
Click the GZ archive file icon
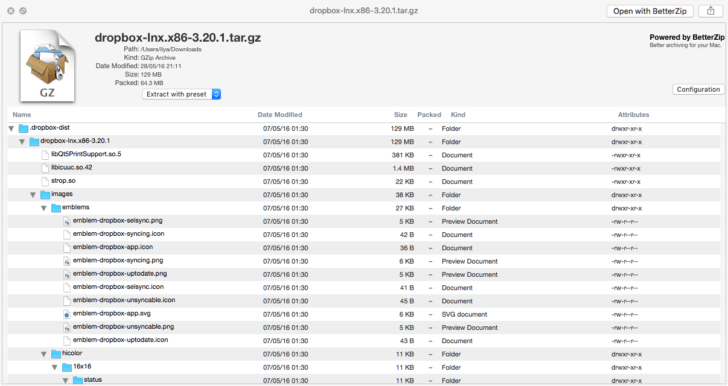(47, 65)
